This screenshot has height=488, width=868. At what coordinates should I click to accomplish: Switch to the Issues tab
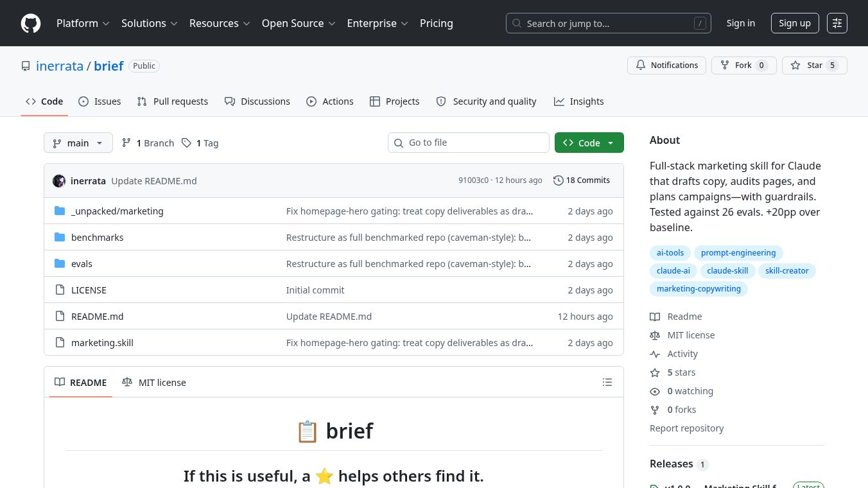(x=100, y=101)
